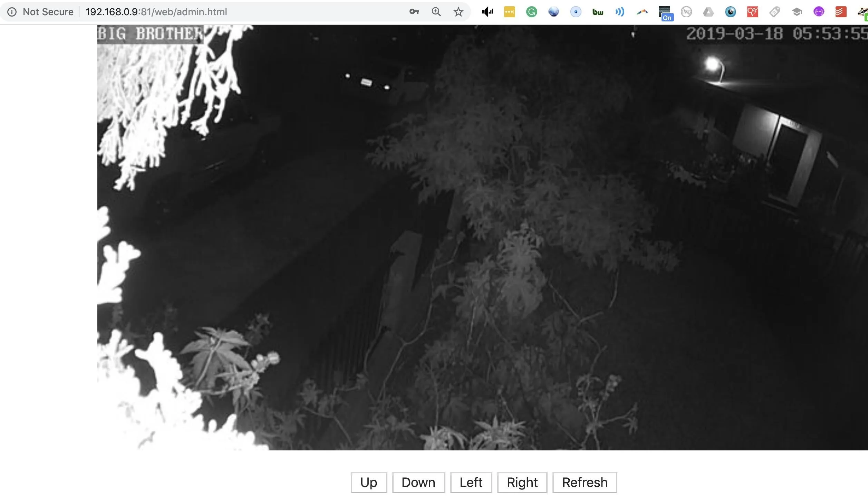Click the blue sound waves extension icon
The width and height of the screenshot is (868, 496).
pyautogui.click(x=620, y=12)
